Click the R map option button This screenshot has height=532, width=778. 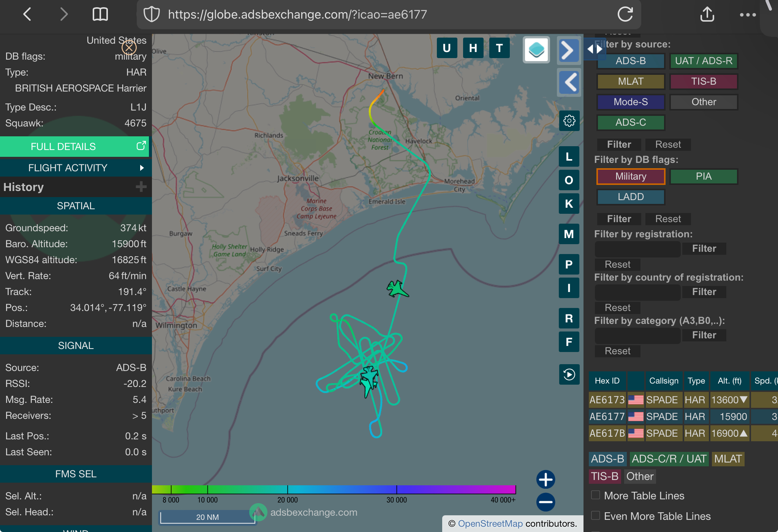coord(569,318)
